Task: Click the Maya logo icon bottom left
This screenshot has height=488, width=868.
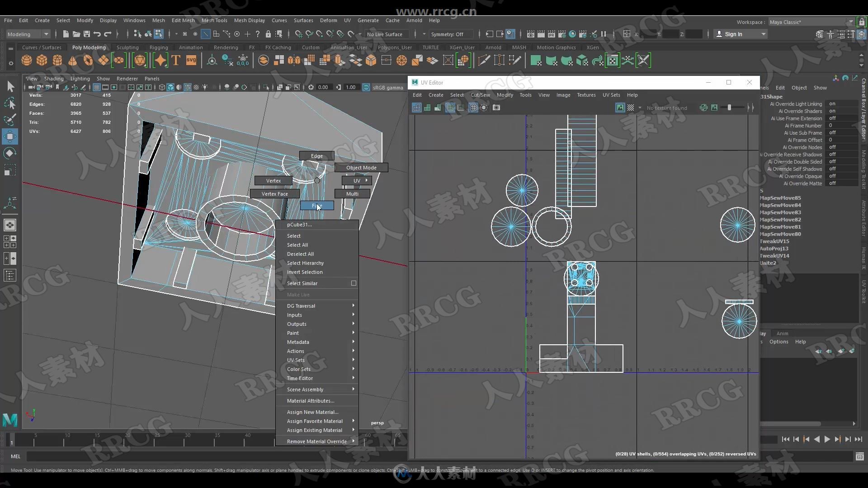Action: click(x=10, y=420)
